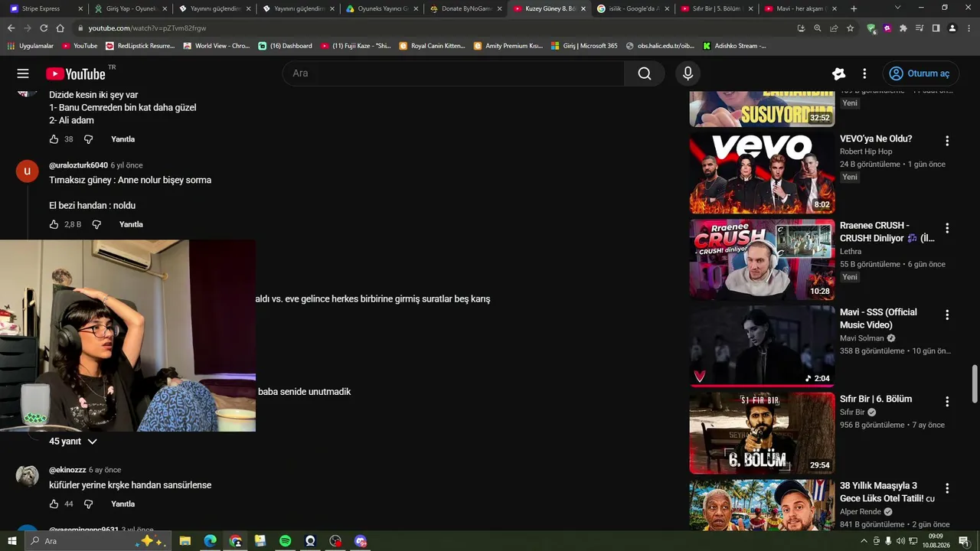Open the Royal Canin Kitten bookmark
The height and width of the screenshot is (551, 980).
coord(432,46)
